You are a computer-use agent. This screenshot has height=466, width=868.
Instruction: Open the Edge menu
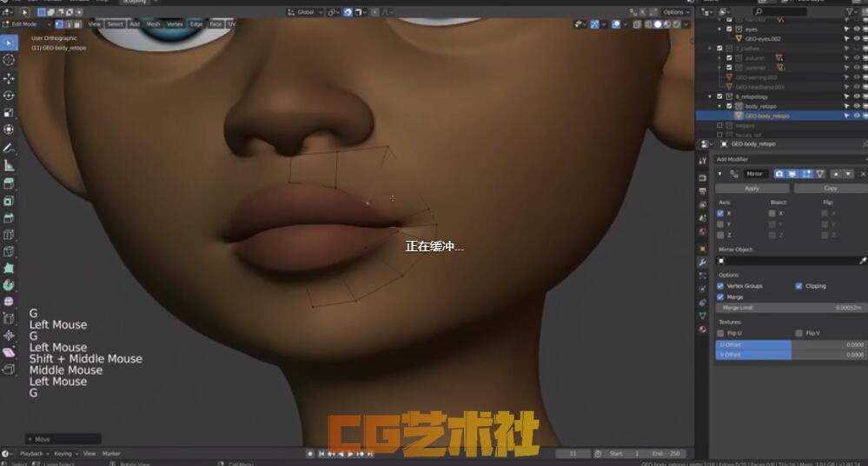point(196,23)
